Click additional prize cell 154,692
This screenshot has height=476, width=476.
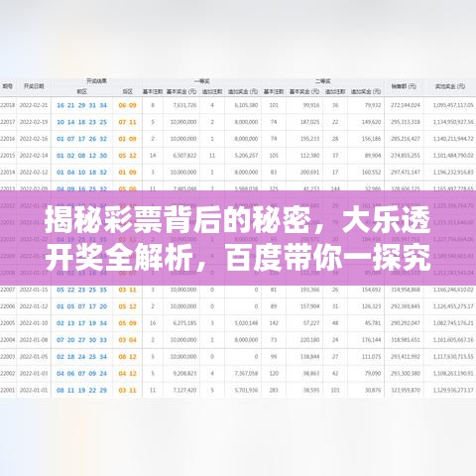click(372, 290)
